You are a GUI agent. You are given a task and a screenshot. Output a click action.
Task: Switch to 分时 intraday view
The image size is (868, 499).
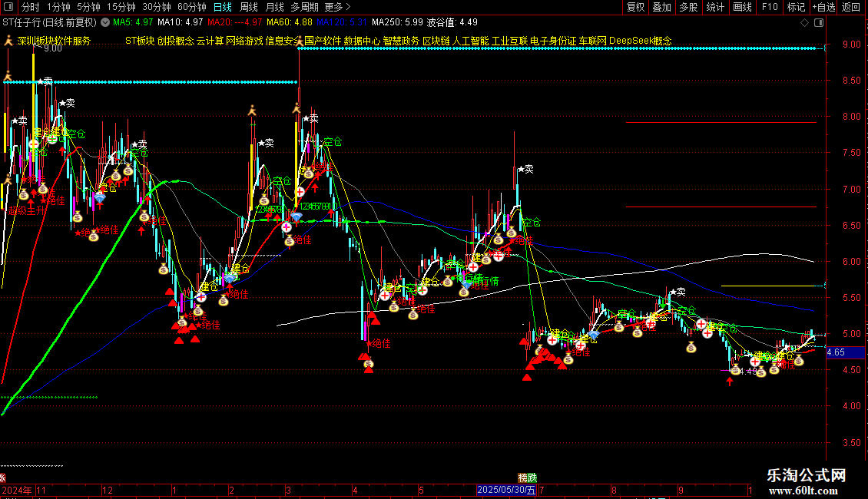pyautogui.click(x=31, y=7)
